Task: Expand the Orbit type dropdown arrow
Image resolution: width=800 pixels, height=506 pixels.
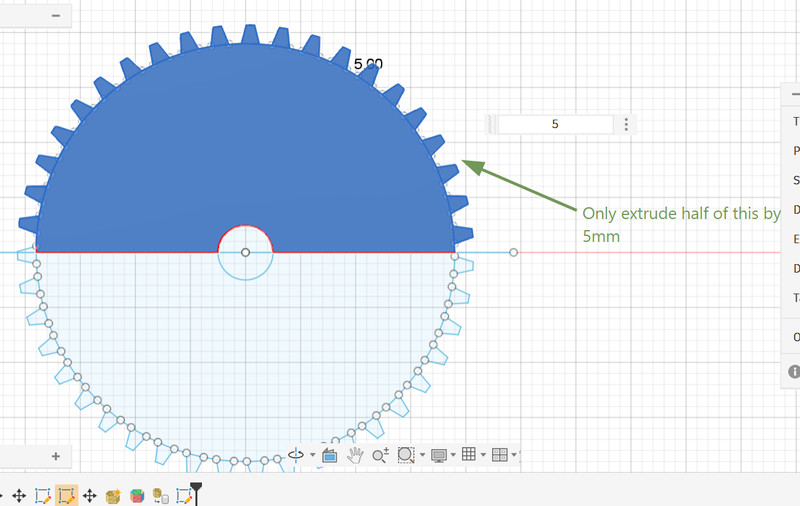Action: click(x=313, y=455)
